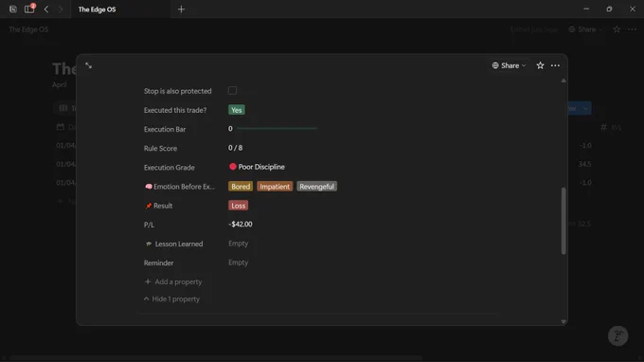Click pushpin icon beside Result property

(149, 206)
